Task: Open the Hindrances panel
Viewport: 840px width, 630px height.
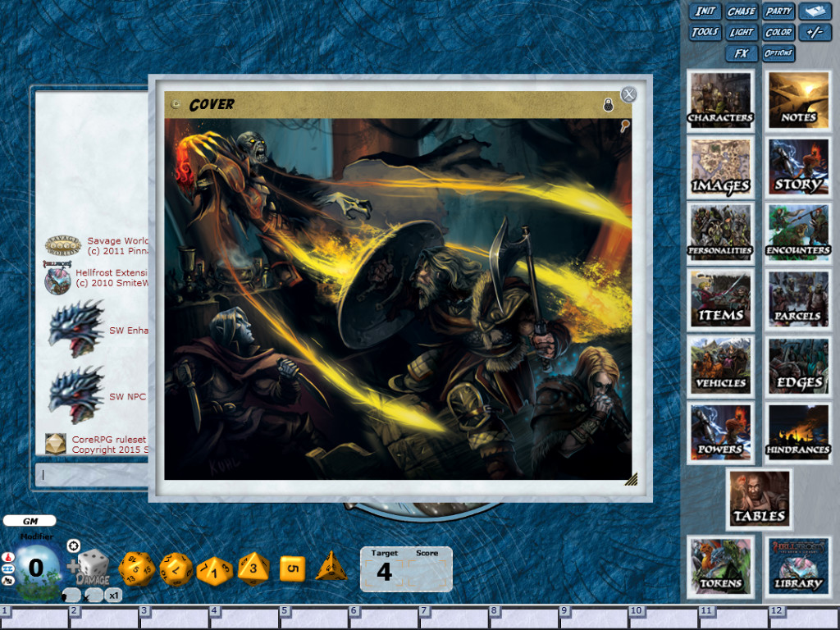Action: 798,432
